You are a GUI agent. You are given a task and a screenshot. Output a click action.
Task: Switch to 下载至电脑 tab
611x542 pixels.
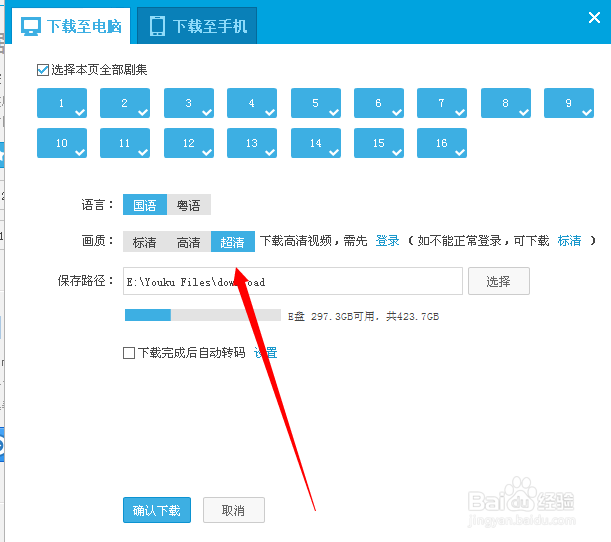click(x=71, y=26)
